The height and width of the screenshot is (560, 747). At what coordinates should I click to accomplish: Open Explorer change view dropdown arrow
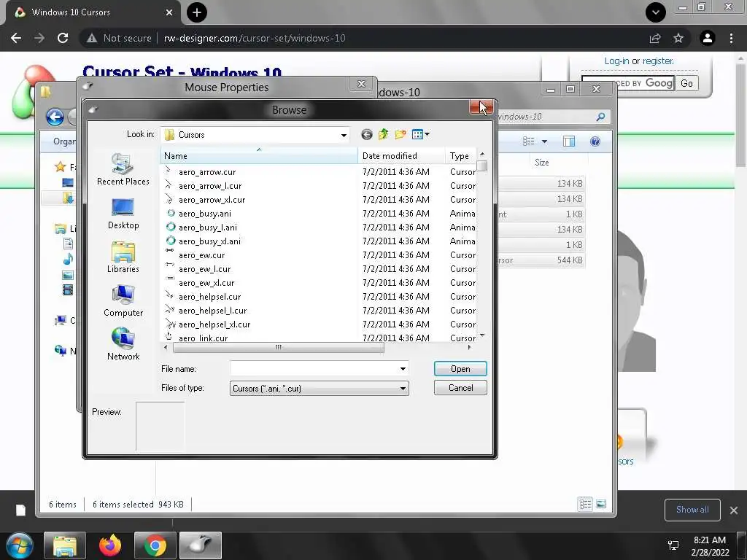(544, 141)
